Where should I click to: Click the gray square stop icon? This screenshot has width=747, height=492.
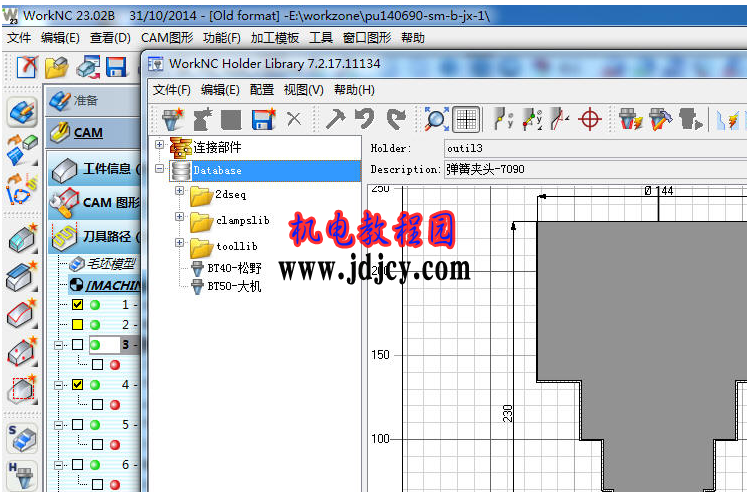point(231,120)
